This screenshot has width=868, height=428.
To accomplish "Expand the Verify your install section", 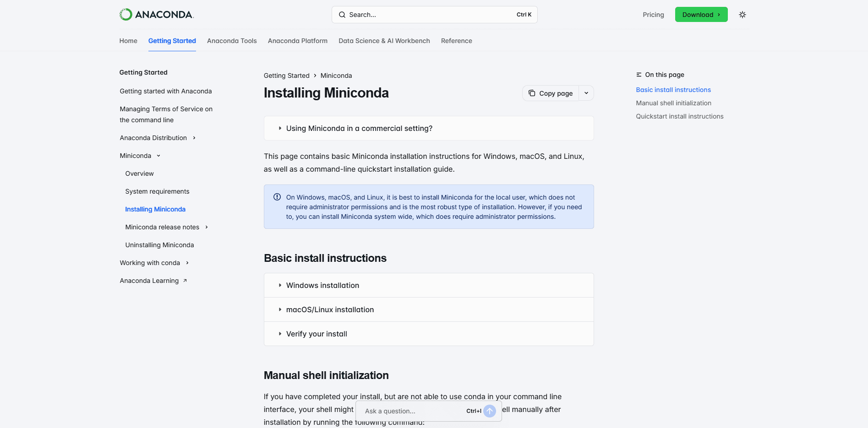I will point(429,334).
